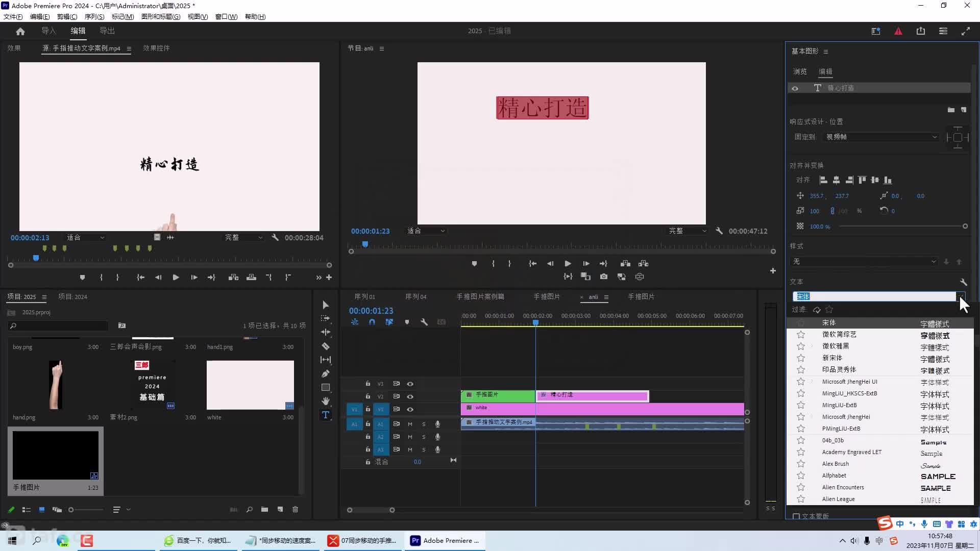Select the Type tool
Image resolution: width=980 pixels, height=551 pixels.
pyautogui.click(x=326, y=415)
